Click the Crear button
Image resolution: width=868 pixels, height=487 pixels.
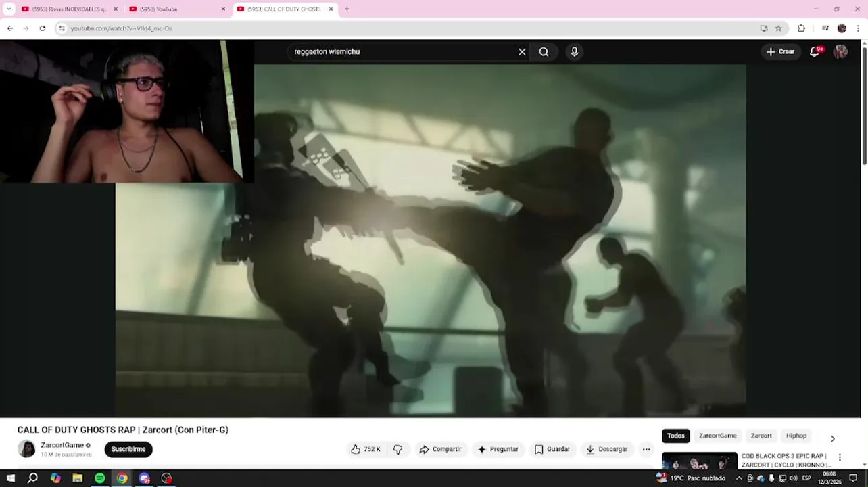point(780,52)
